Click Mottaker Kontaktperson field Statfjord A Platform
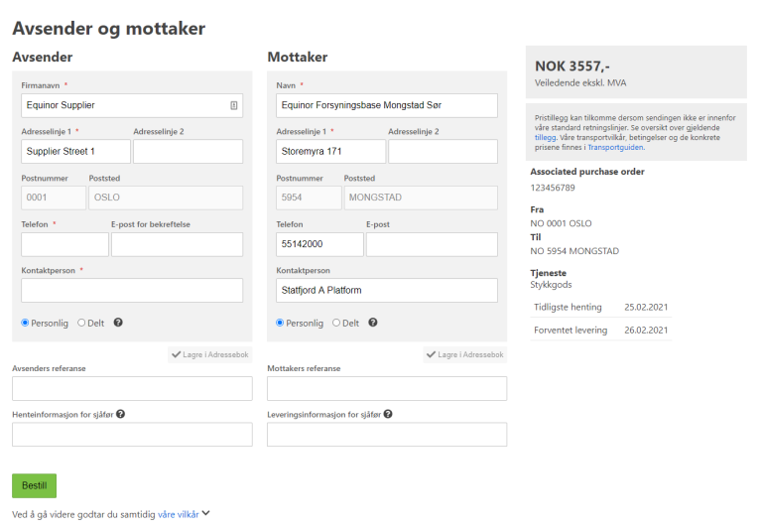This screenshot has width=762, height=532. [387, 290]
